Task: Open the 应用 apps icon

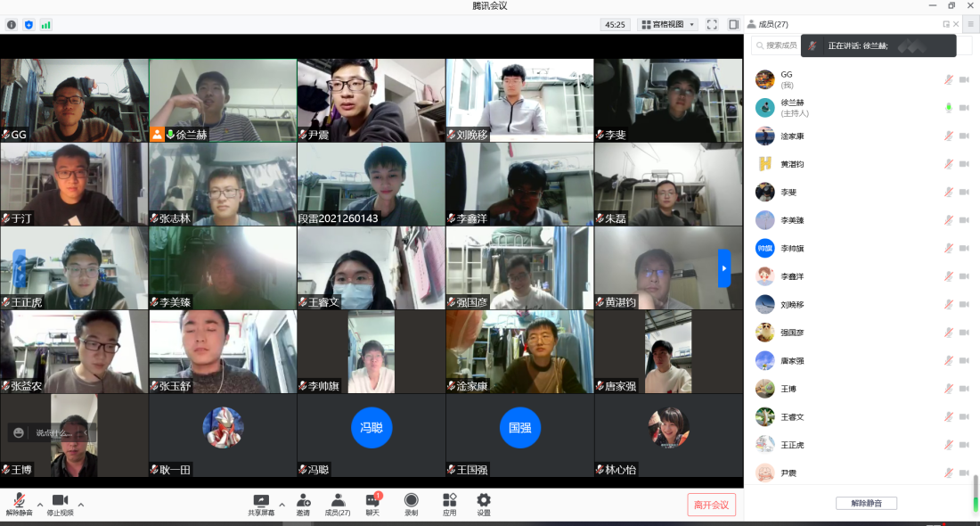Action: 449,505
